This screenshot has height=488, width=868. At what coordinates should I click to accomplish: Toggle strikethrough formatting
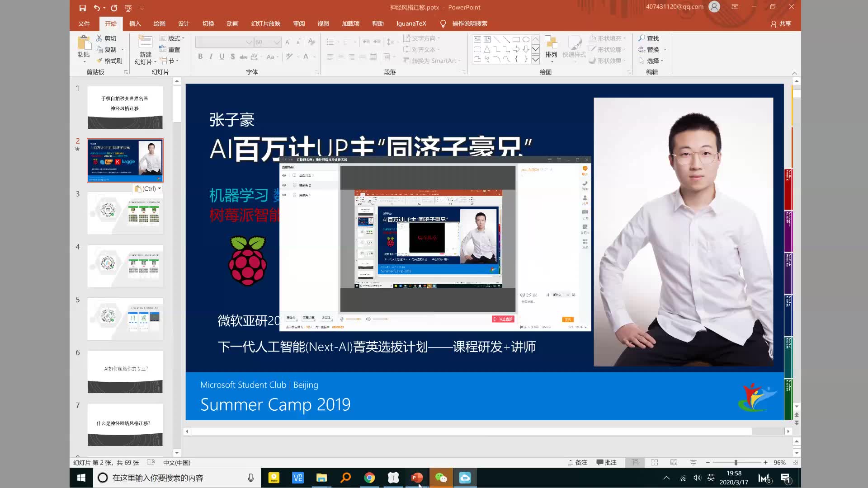[243, 56]
